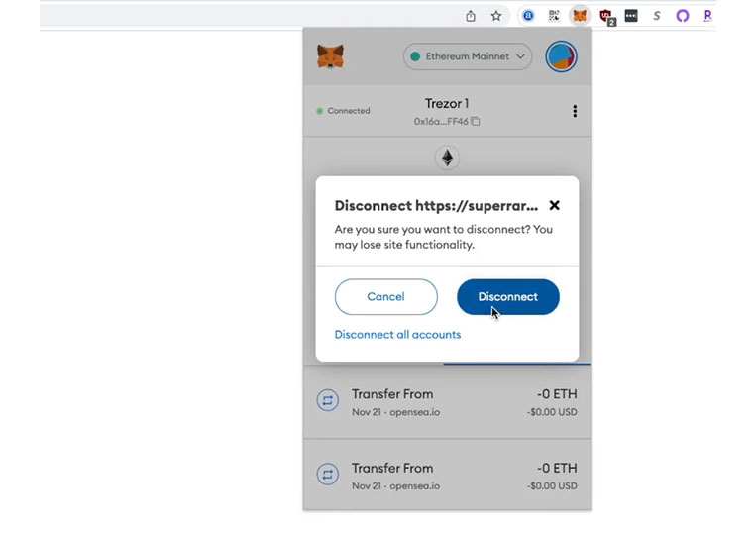Click Trezor 1 account name
The height and width of the screenshot is (536, 756).
tap(447, 104)
